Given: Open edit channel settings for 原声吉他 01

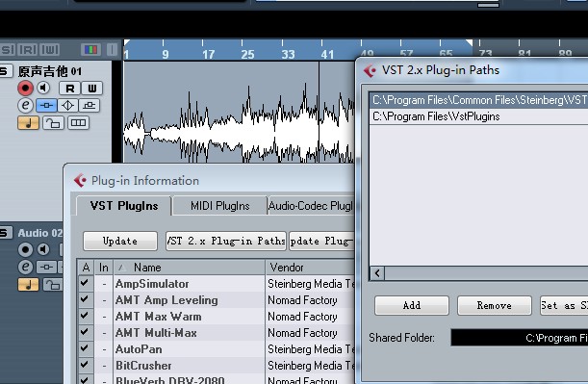Looking at the screenshot, I should pyautogui.click(x=25, y=105).
